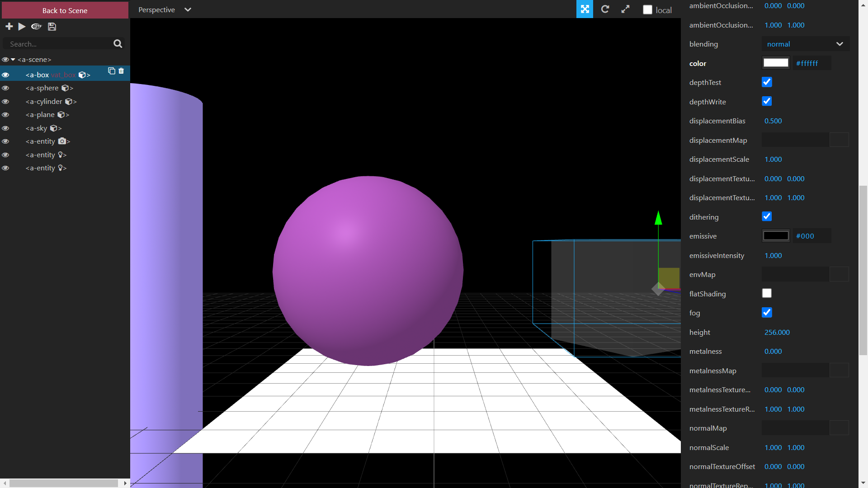The width and height of the screenshot is (868, 488).
Task: Clone the selected a-box entity
Action: tap(111, 71)
